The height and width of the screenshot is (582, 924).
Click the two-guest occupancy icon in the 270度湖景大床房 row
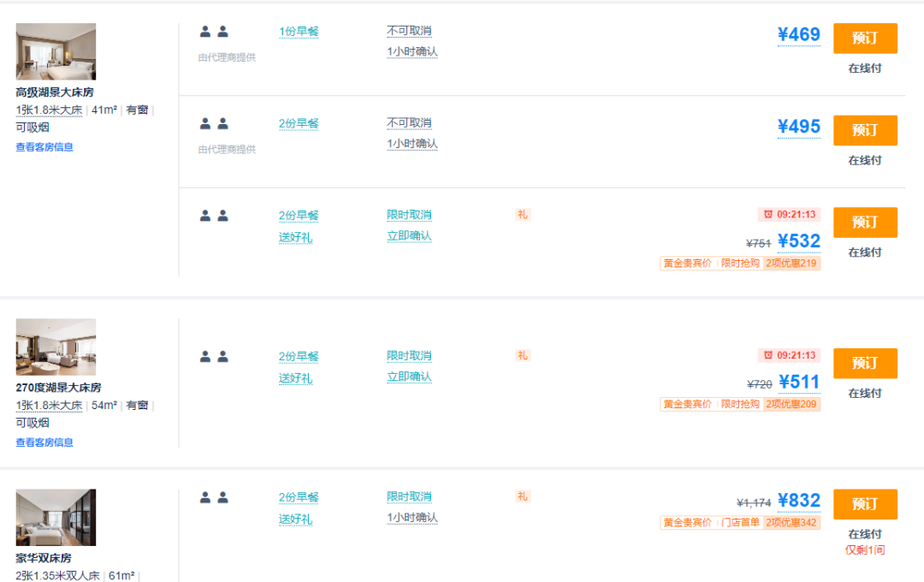tap(214, 357)
